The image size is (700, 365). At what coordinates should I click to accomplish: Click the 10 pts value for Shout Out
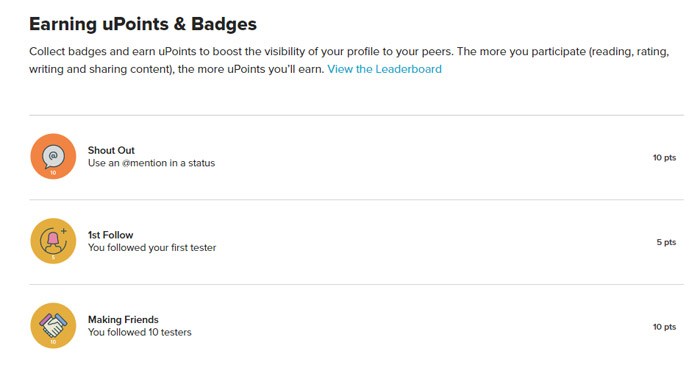tap(664, 158)
